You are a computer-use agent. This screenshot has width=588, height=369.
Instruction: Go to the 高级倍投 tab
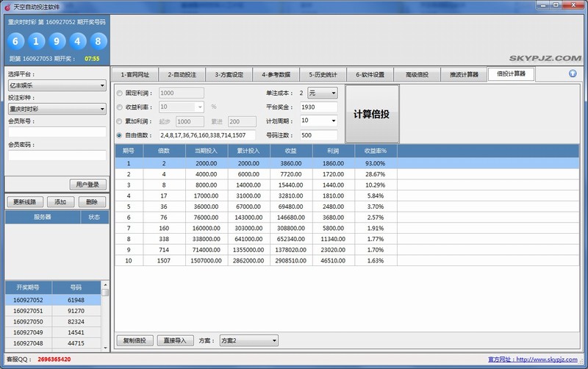(416, 74)
